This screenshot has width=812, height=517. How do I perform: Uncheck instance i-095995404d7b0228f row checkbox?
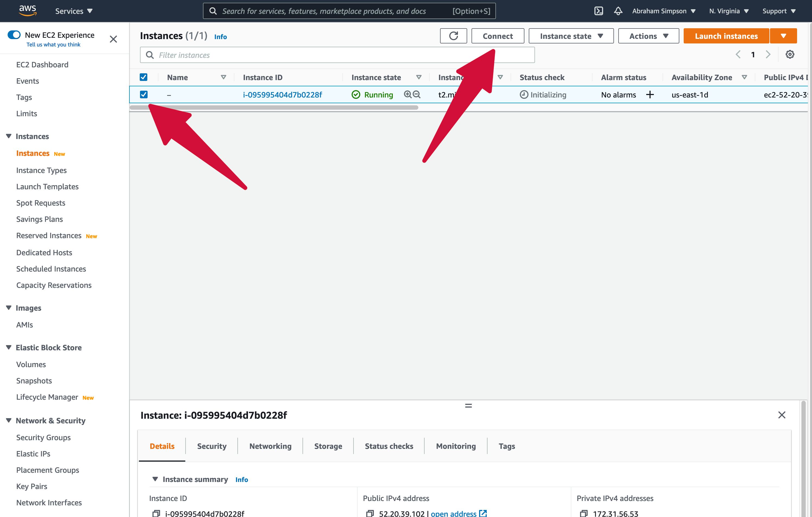click(x=144, y=94)
